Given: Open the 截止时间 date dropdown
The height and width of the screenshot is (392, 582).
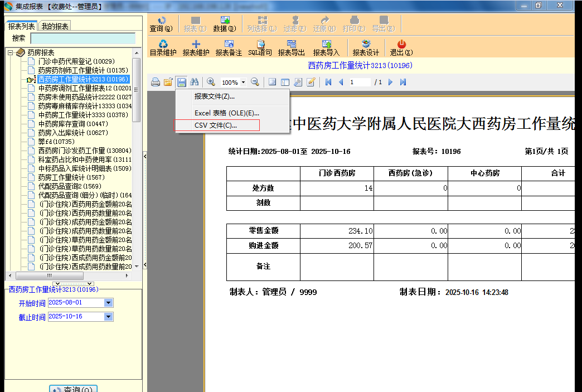Looking at the screenshot, I should point(109,317).
